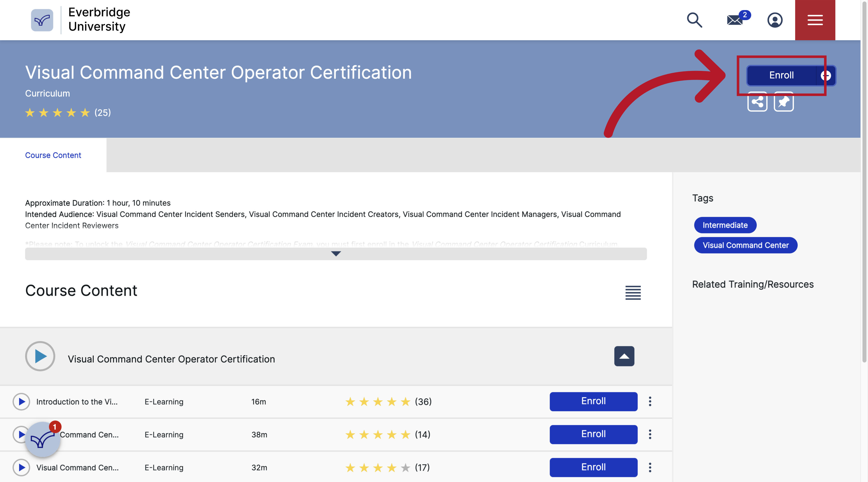Click the highlighted Enroll button
The height and width of the screenshot is (482, 868).
tap(781, 75)
